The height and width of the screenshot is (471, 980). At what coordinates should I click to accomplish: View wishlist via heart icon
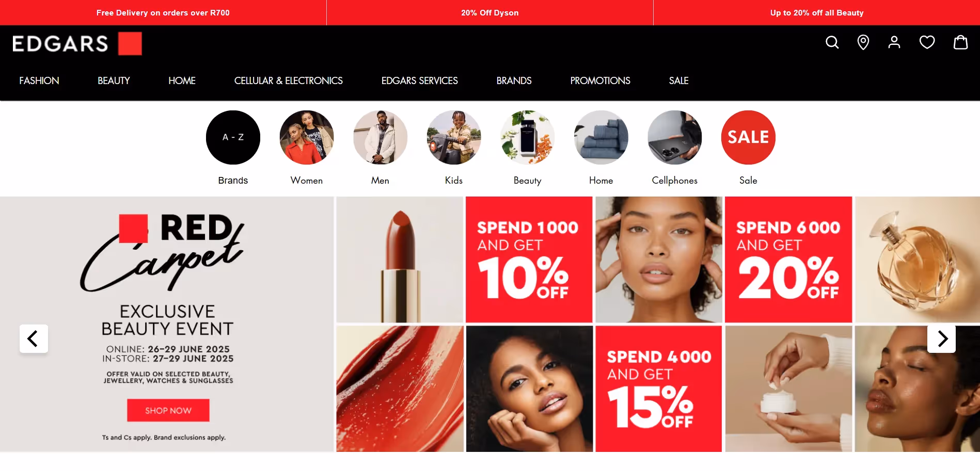[927, 42]
